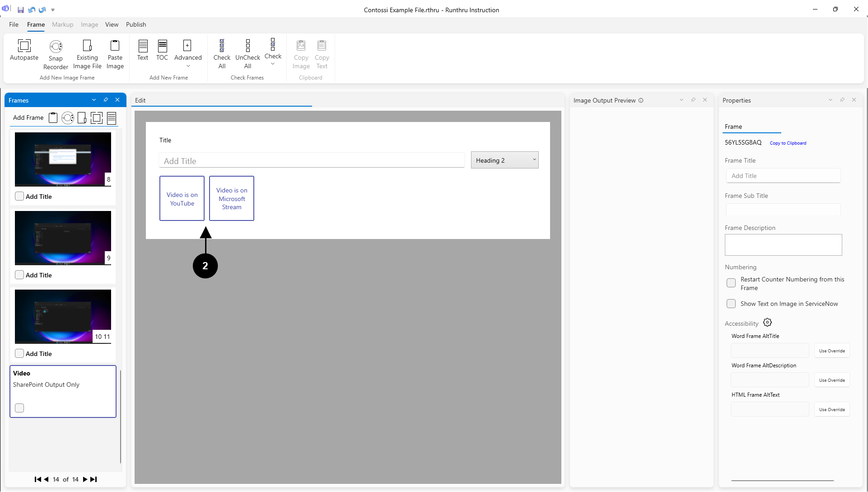
Task: Open the Publish ribbon tab
Action: [x=136, y=24]
